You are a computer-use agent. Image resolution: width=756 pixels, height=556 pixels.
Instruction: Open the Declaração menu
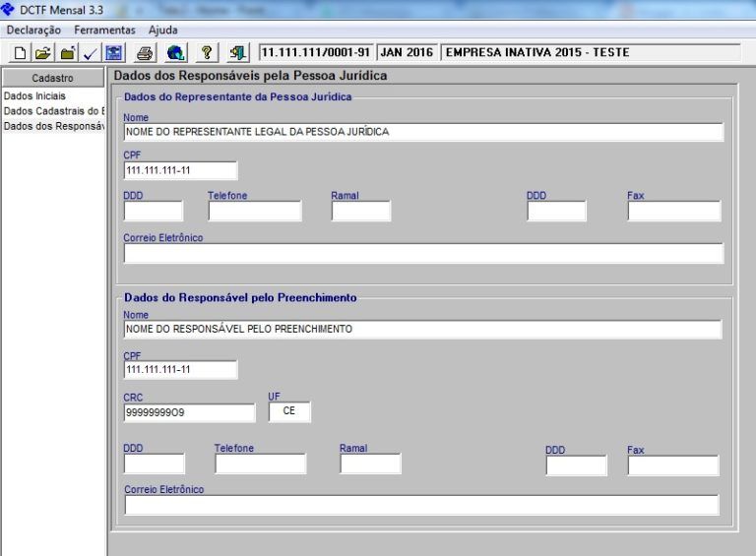click(33, 31)
